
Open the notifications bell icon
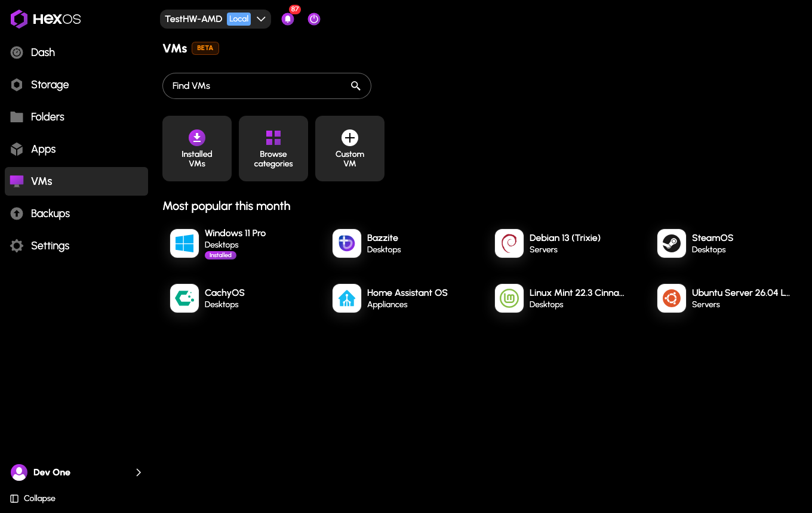click(288, 19)
